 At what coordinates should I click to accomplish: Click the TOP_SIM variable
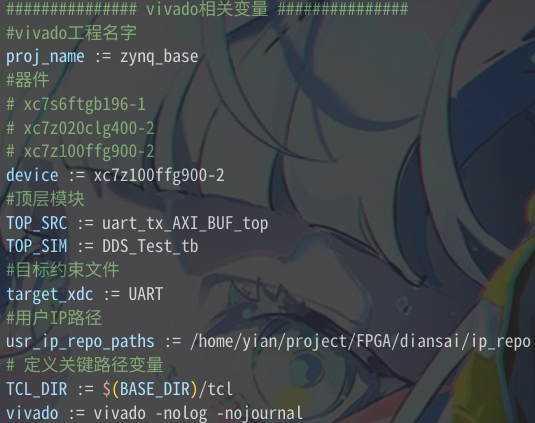pyautogui.click(x=37, y=246)
